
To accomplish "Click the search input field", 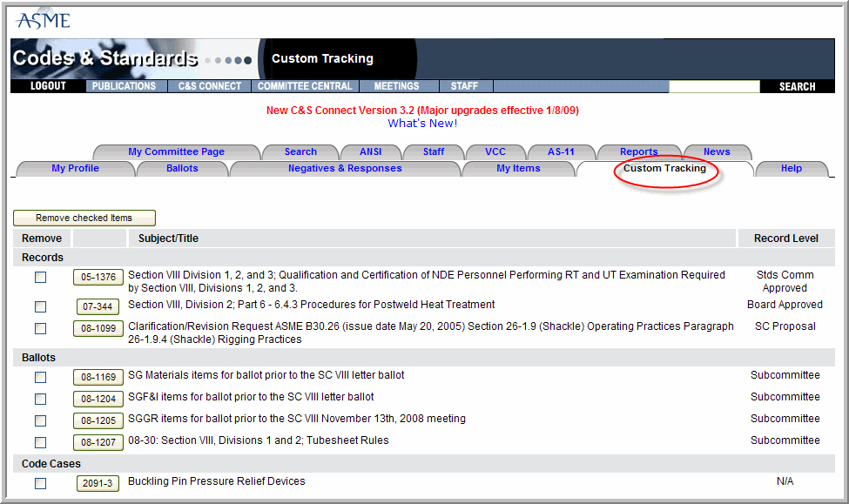I will click(714, 87).
